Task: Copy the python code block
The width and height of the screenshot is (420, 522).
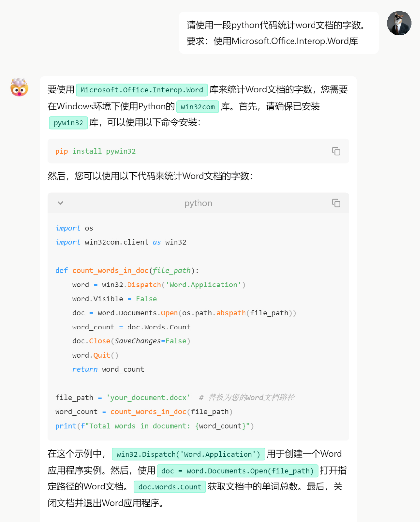Action: coord(336,203)
